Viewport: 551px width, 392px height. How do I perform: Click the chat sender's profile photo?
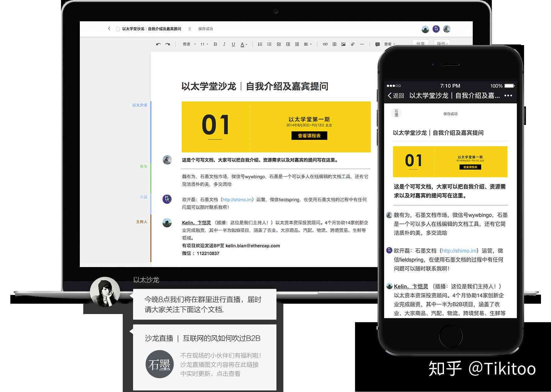click(x=105, y=292)
